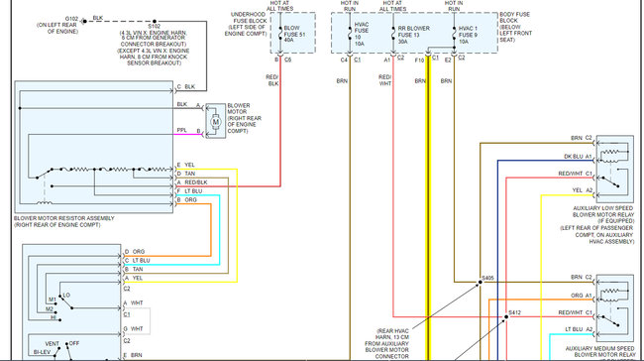Screen dimensions: 644x361
Task: Select the VENT mode label
Action: (x=53, y=344)
